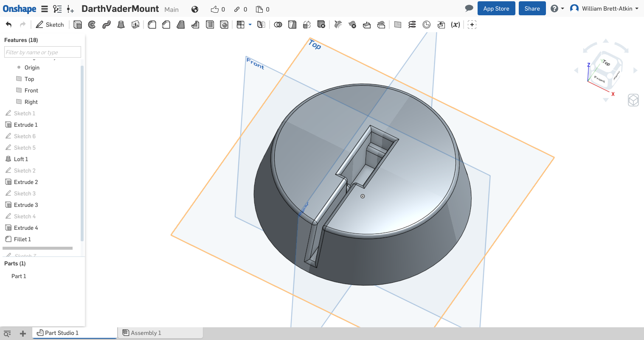Open the versions and history icon
Screen dimensions: 644x340
57,9
